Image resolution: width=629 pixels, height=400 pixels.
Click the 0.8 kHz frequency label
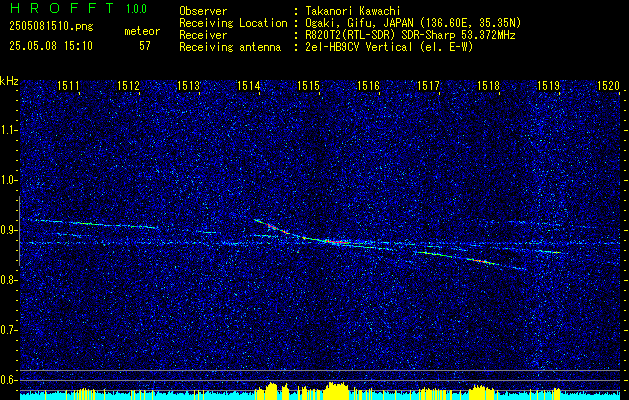(8, 280)
